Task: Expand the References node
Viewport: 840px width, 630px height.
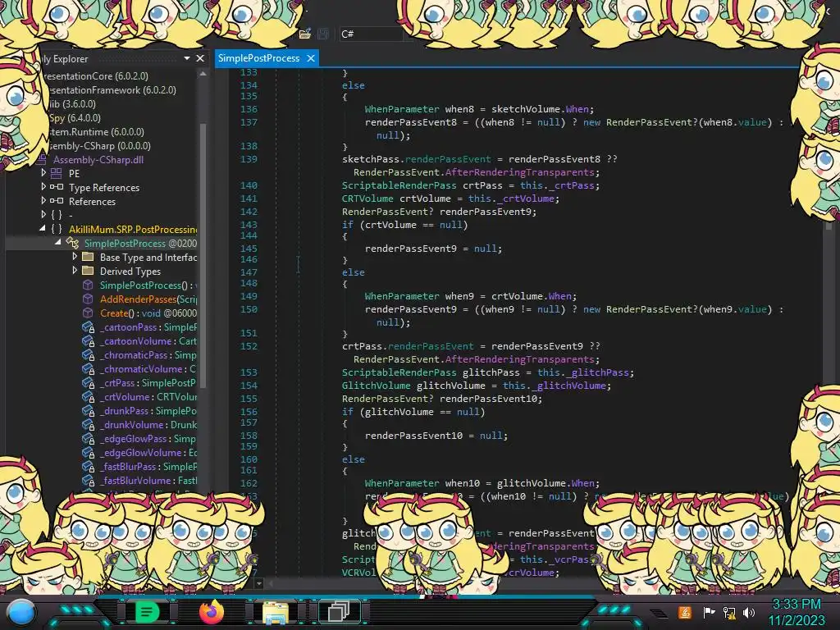Action: (43, 200)
